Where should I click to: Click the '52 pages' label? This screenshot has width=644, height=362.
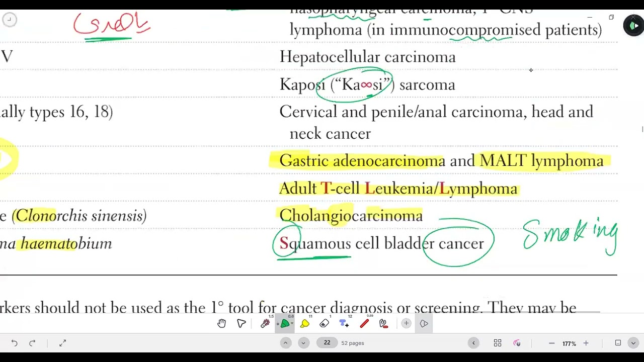click(353, 343)
